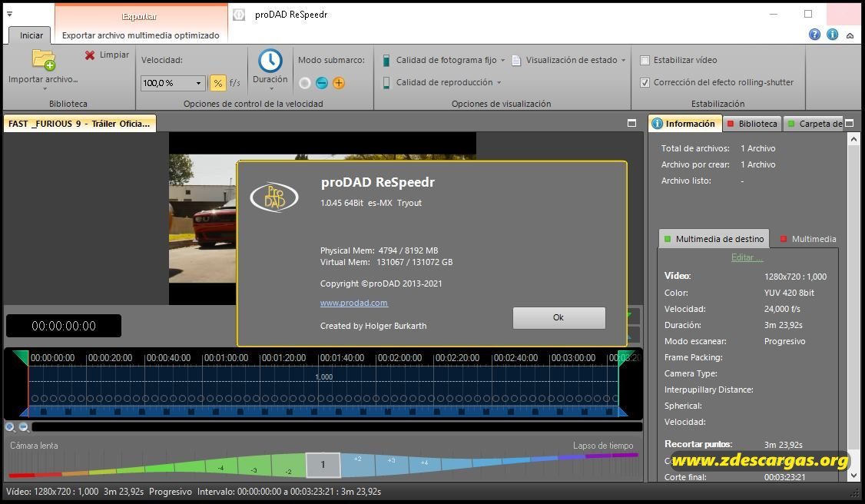Select the grey circle submarco mode
Viewport: 865px width, 504px height.
[304, 83]
